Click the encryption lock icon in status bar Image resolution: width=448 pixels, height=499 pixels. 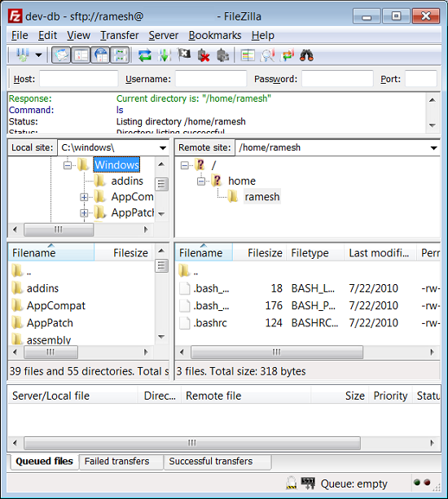pyautogui.click(x=291, y=483)
